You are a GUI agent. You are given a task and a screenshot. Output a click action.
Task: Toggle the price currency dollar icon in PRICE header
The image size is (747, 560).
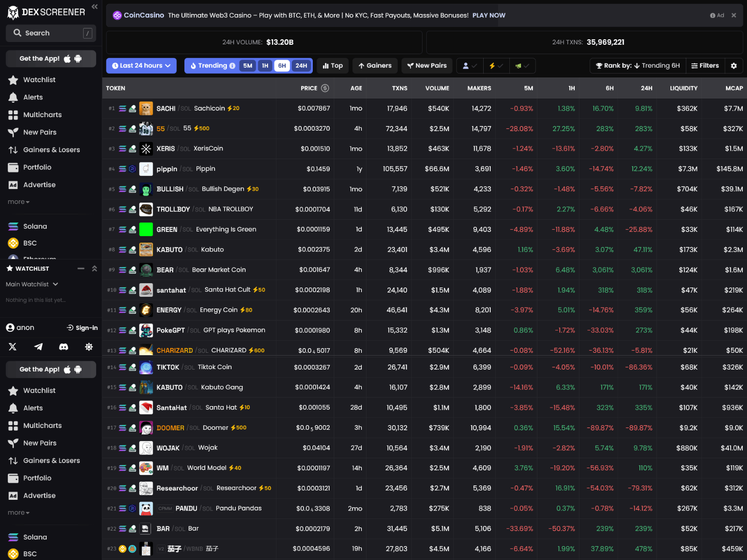[325, 88]
